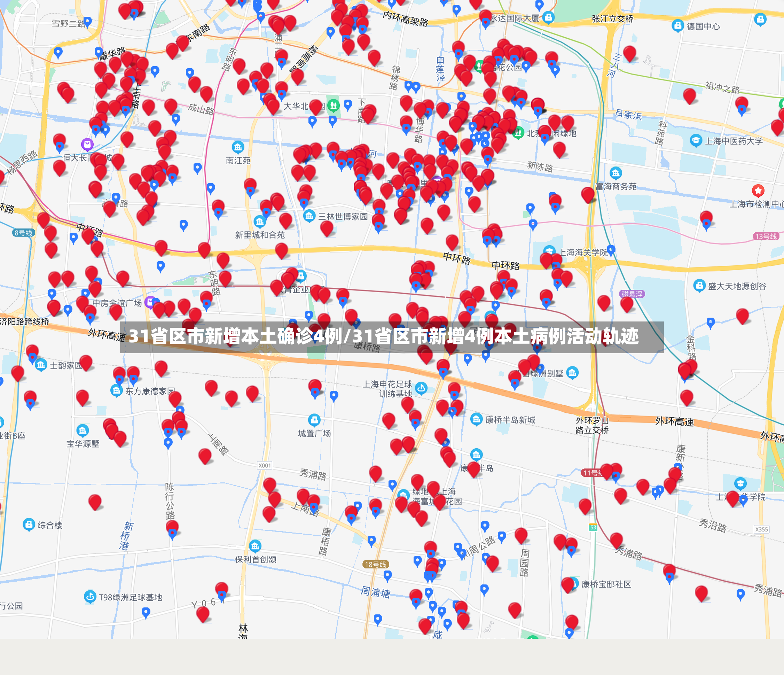Click the 德国中心 building icon
The width and height of the screenshot is (784, 675).
click(677, 26)
